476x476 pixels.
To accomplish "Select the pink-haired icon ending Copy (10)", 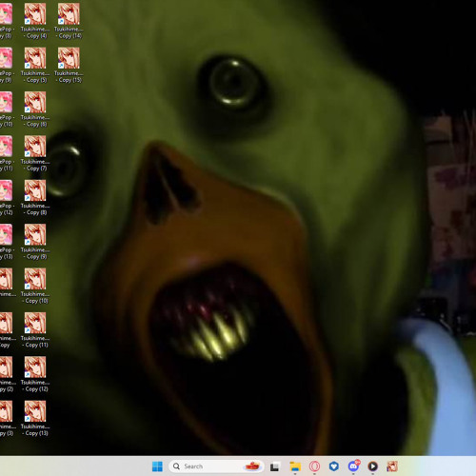I will coord(7,109).
